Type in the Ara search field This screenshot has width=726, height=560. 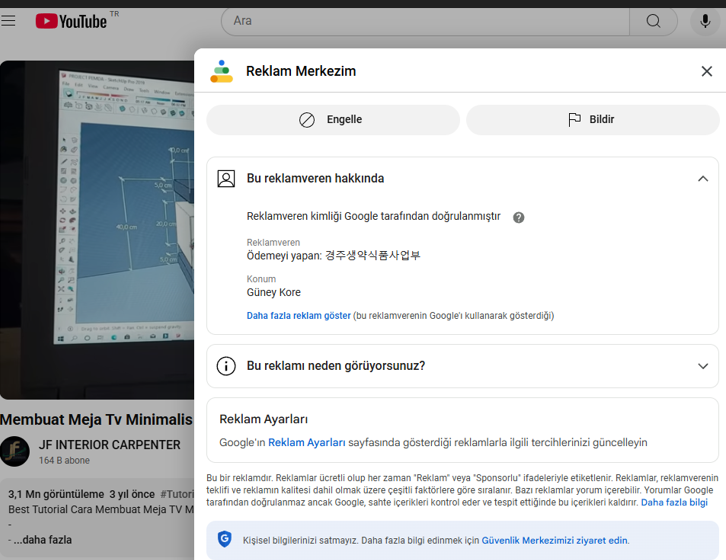click(425, 21)
